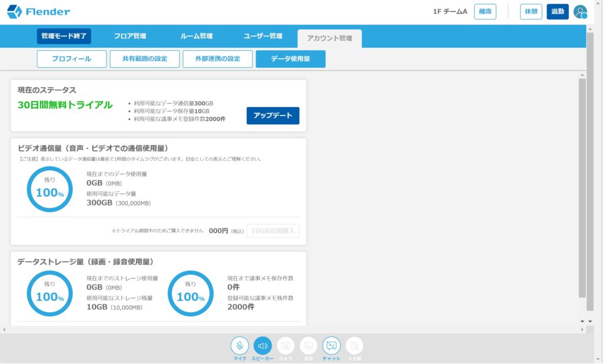Open the チャット chat icon
This screenshot has width=603, height=364.
click(332, 345)
